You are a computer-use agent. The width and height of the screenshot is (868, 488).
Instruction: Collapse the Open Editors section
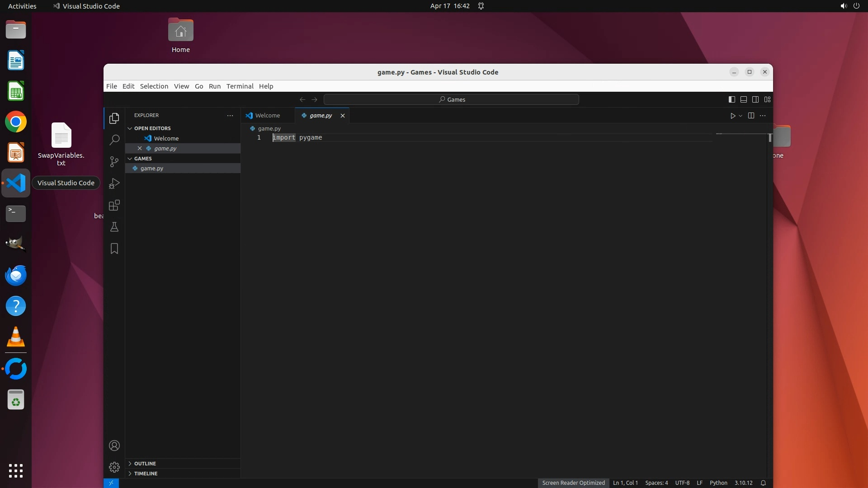point(152,128)
